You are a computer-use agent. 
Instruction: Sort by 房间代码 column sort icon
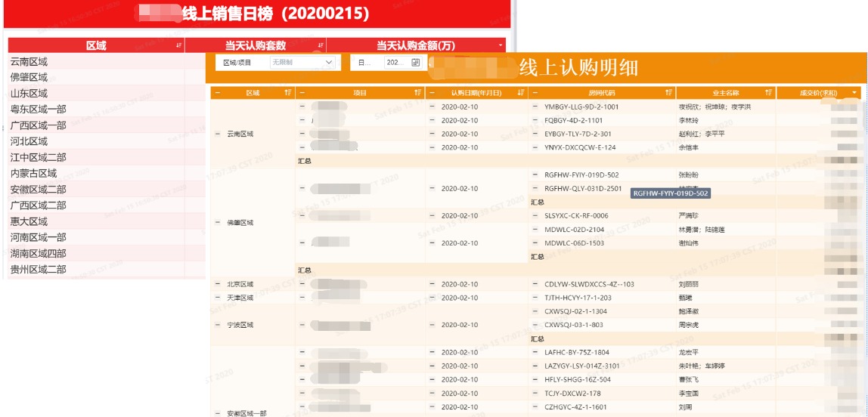click(668, 93)
